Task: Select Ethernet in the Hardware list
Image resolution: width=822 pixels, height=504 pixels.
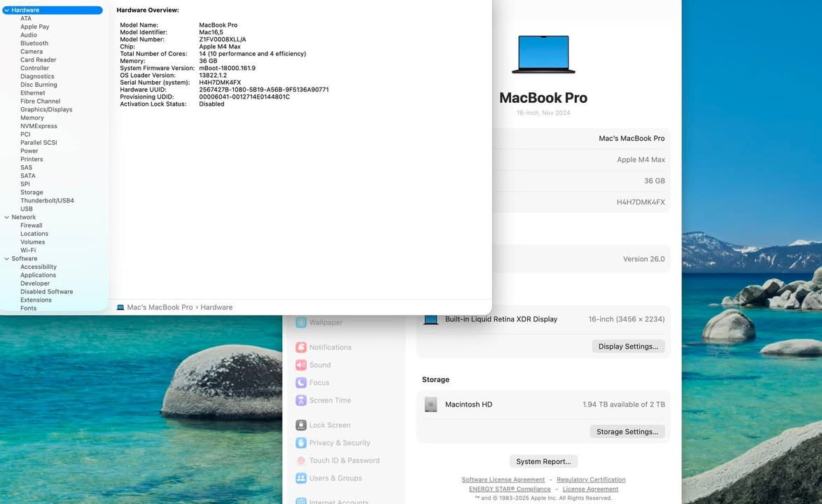Action: 32,92
